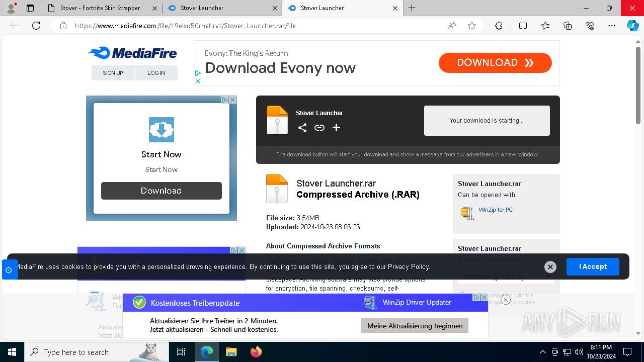This screenshot has height=362, width=644.
Task: Toggle split screen icon
Action: 523,26
